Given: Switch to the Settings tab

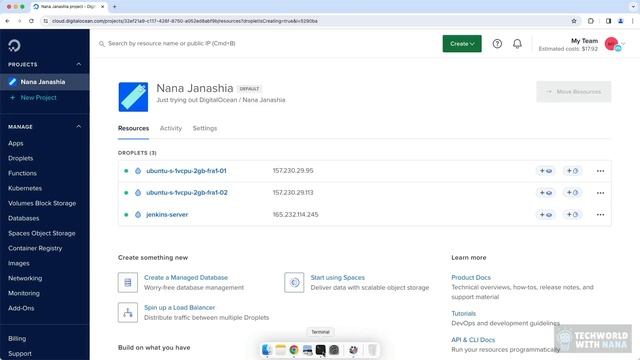Looking at the screenshot, I should 205,128.
